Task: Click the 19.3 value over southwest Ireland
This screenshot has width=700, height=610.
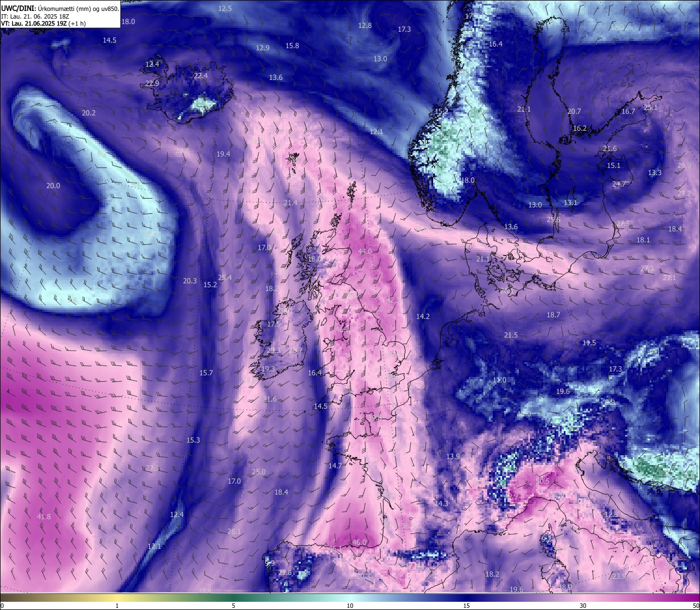Action: coord(268,369)
